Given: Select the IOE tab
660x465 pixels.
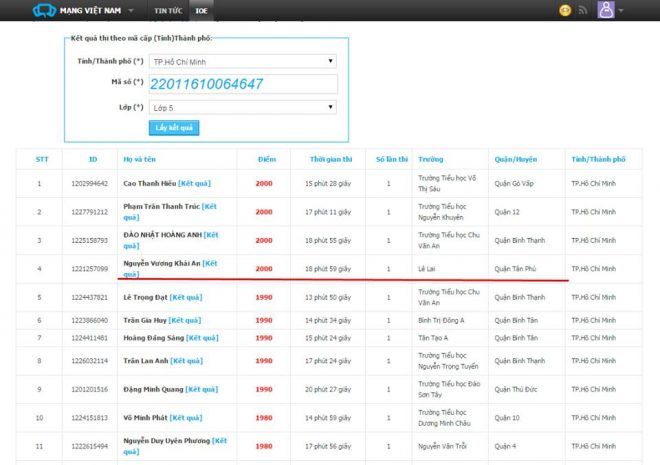Looking at the screenshot, I should 200,10.
